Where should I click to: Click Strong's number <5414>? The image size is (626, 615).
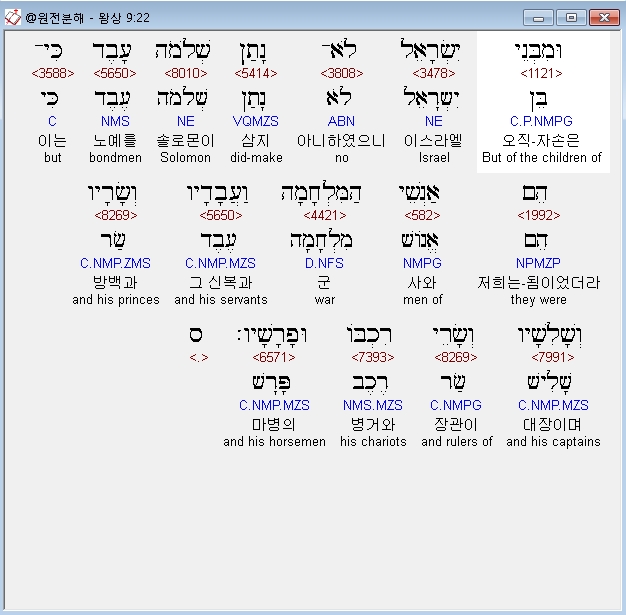click(x=256, y=73)
